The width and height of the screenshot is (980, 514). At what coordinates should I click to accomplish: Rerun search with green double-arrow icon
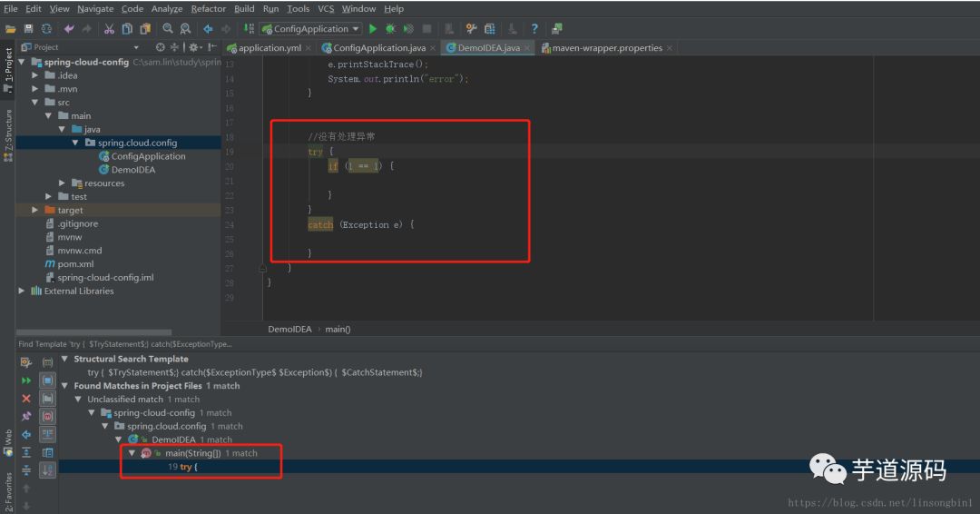pos(26,381)
